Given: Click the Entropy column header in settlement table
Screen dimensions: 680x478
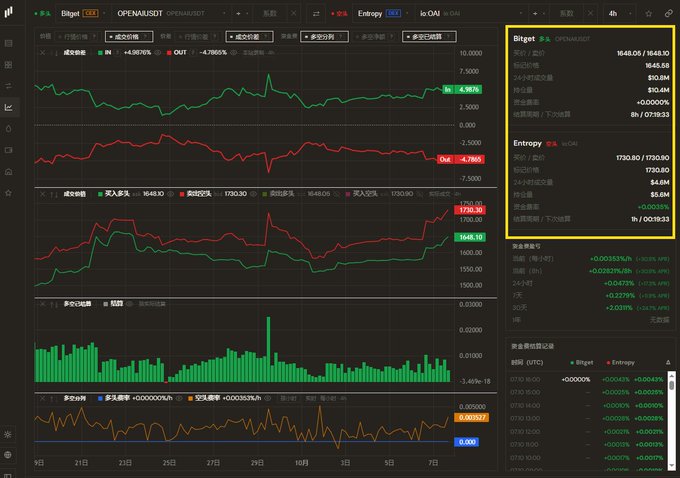Looking at the screenshot, I should tap(621, 362).
